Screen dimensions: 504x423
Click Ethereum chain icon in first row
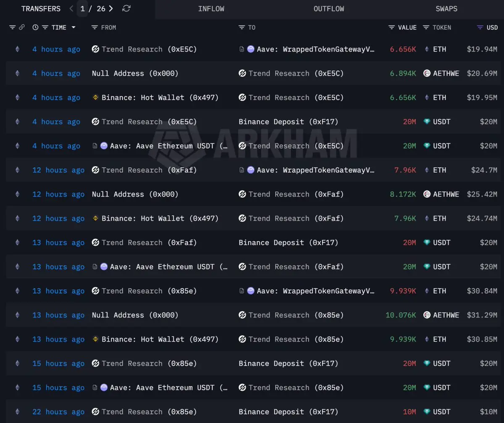pos(17,49)
